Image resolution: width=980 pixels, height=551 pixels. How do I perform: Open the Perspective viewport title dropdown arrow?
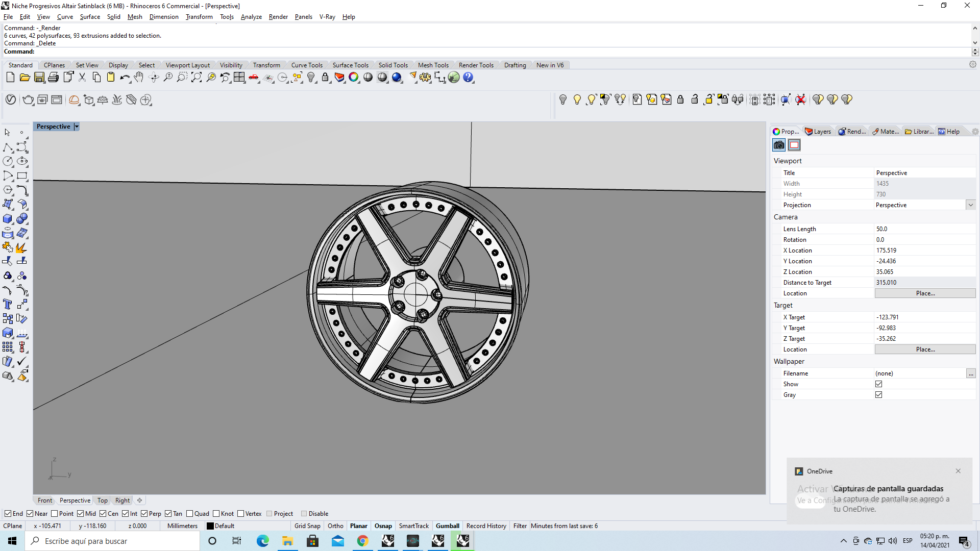tap(77, 127)
